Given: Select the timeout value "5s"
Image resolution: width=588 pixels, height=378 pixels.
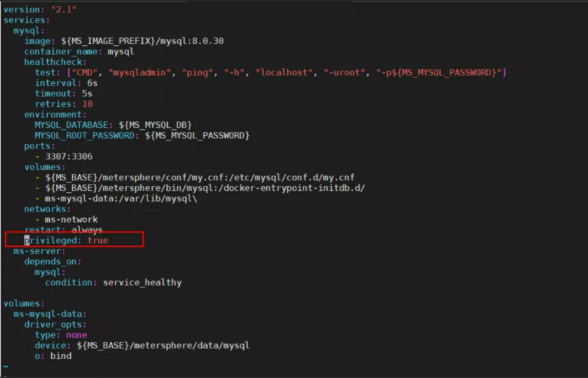Looking at the screenshot, I should click(87, 93).
